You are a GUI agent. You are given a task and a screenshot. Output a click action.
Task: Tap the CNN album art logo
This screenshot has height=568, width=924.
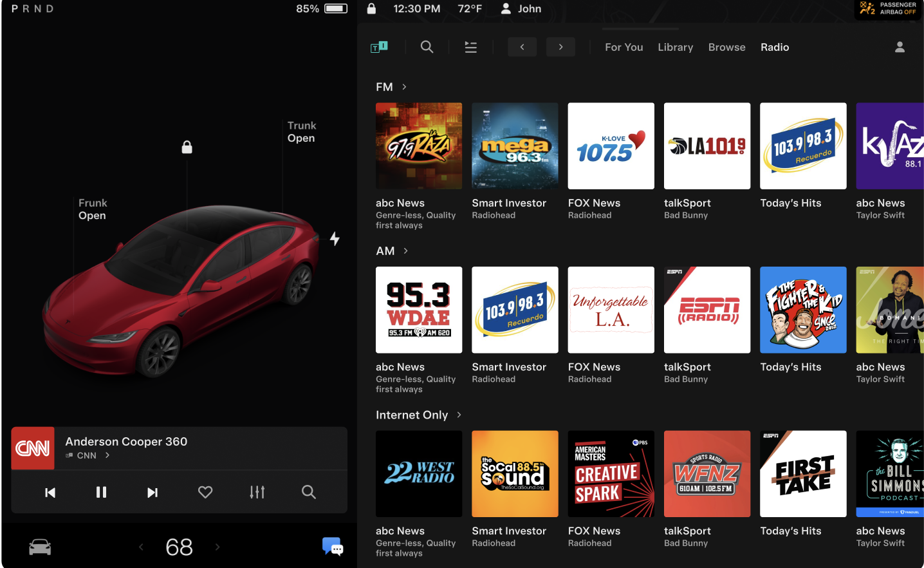click(x=33, y=448)
